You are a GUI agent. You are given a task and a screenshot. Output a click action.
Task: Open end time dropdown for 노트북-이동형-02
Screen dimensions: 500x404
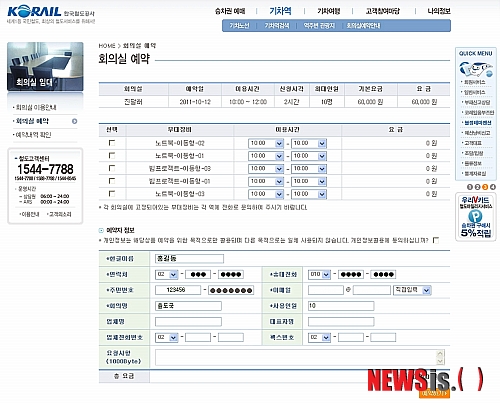[309, 143]
